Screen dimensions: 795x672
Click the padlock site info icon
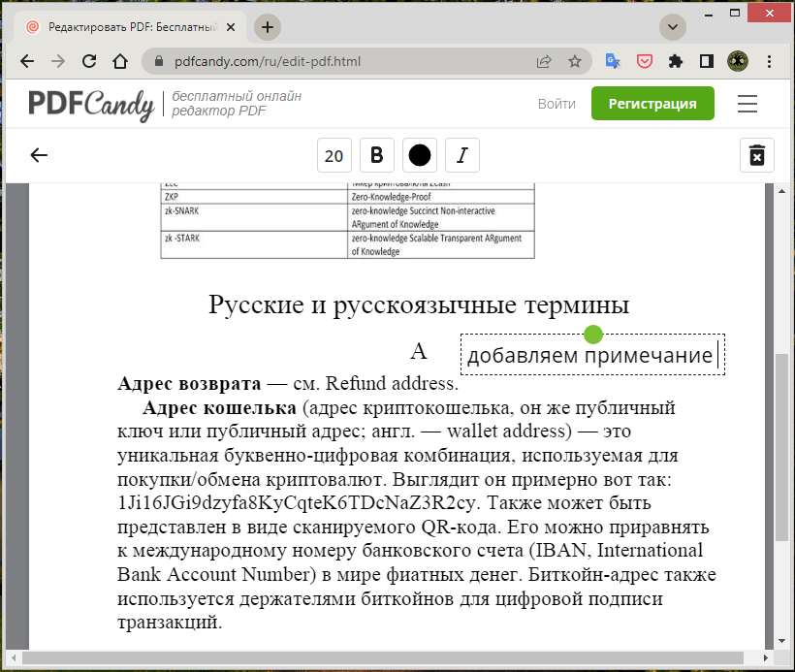(x=159, y=61)
